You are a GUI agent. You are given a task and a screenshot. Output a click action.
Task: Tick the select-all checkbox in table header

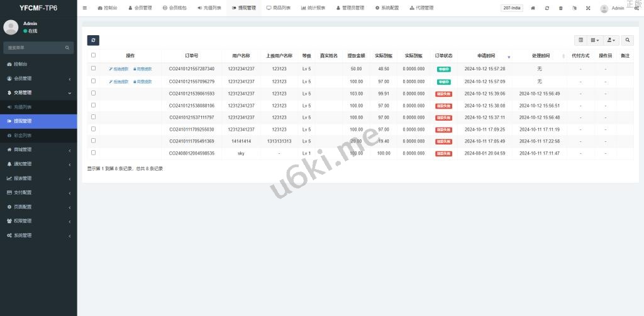(x=94, y=55)
